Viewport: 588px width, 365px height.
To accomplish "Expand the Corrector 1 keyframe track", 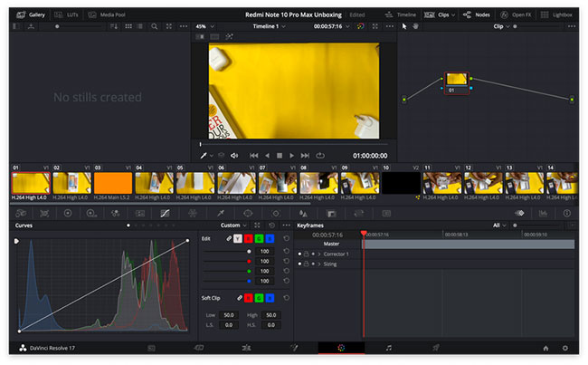I will [x=319, y=255].
